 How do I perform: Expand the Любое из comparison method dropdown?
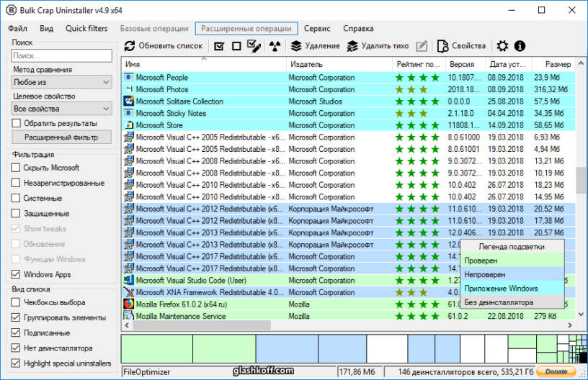tap(62, 83)
